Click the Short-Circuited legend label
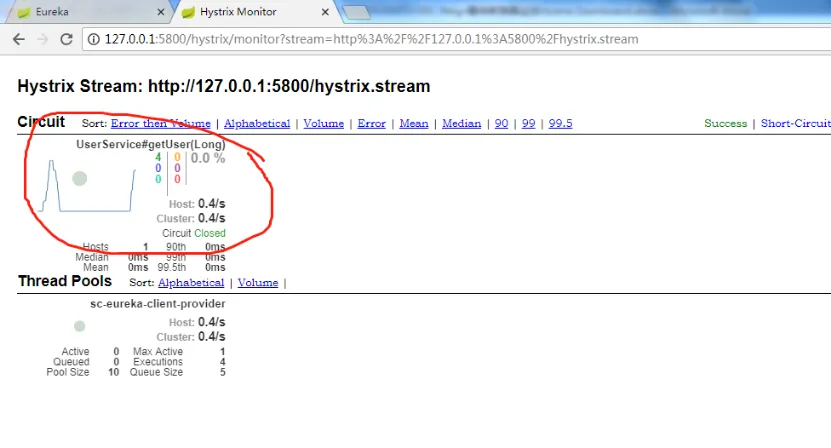Viewport: 831px width, 448px height. [x=796, y=124]
